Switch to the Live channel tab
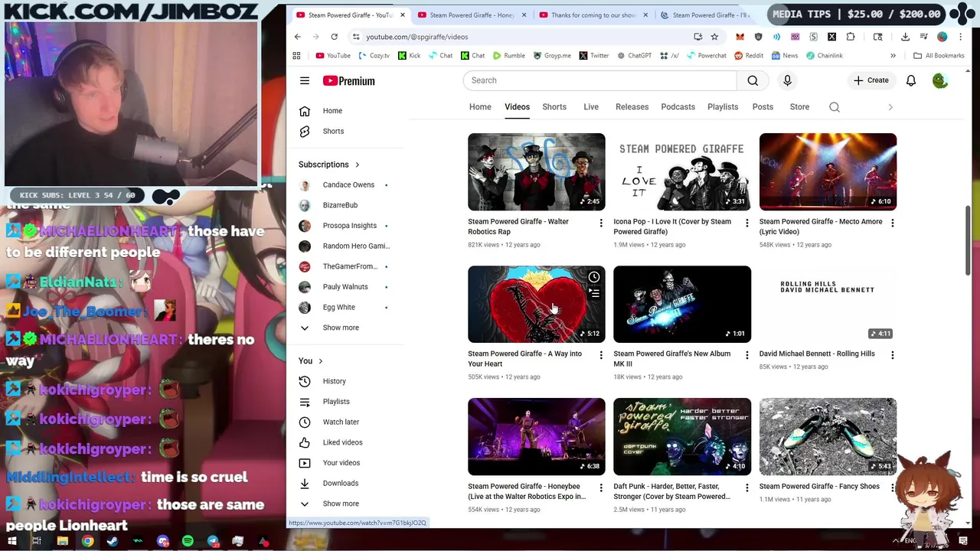 tap(591, 107)
